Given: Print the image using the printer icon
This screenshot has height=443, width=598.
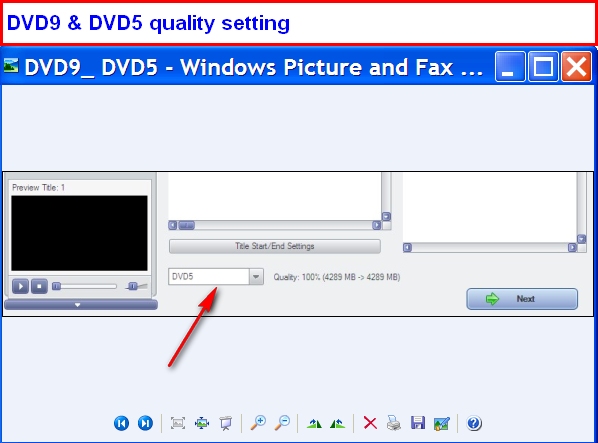Looking at the screenshot, I should [x=394, y=423].
